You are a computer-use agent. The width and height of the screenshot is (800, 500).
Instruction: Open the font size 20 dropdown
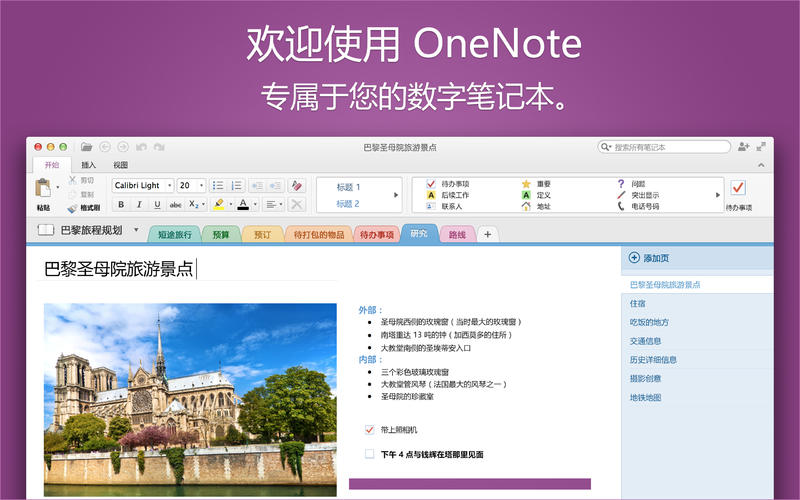[x=202, y=185]
